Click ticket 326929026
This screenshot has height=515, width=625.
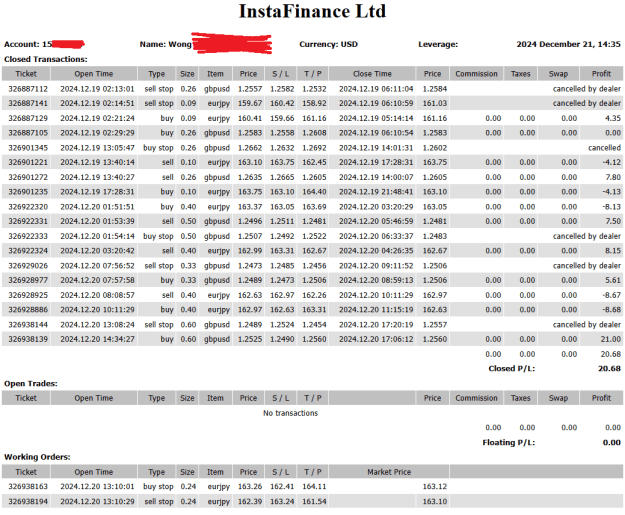[x=28, y=266]
